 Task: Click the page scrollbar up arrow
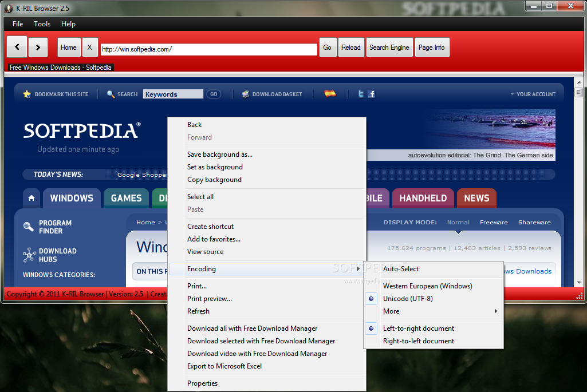coord(579,82)
